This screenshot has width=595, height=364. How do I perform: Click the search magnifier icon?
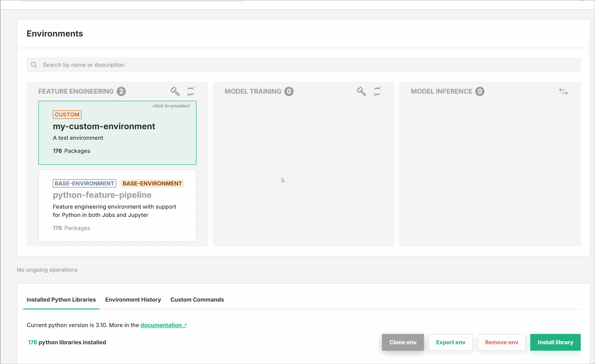point(34,65)
